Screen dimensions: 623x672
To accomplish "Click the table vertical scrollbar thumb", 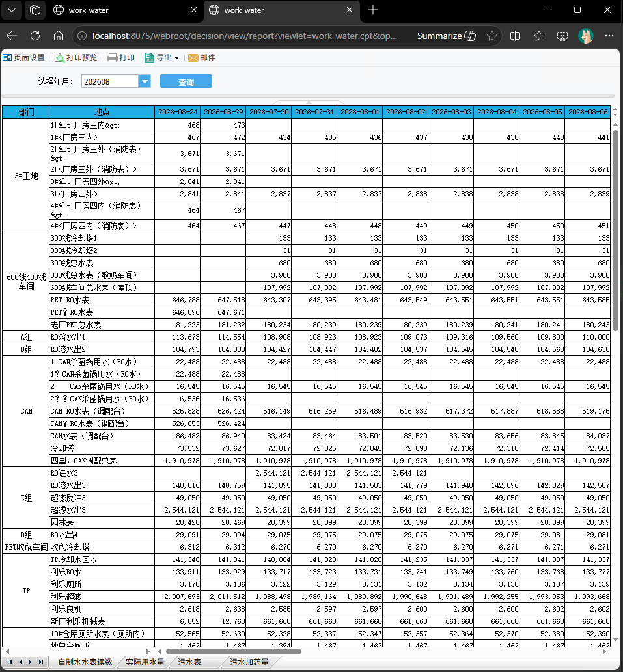I will point(615,230).
